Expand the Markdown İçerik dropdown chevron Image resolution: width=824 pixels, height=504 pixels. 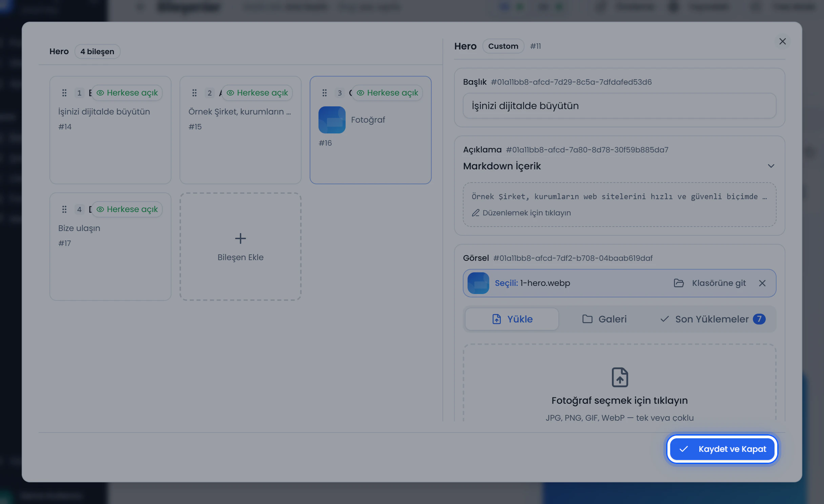point(771,166)
